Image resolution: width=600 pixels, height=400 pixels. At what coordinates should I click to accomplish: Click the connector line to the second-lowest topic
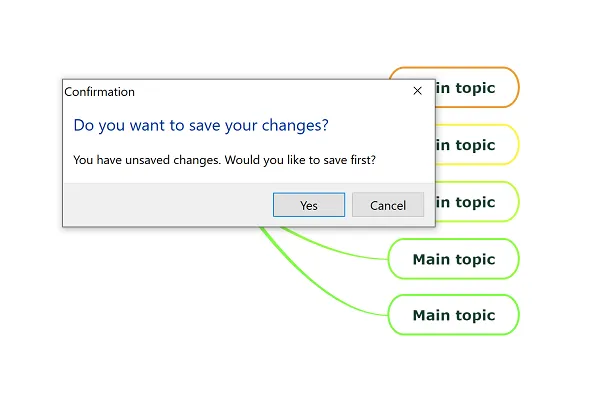coord(340,249)
